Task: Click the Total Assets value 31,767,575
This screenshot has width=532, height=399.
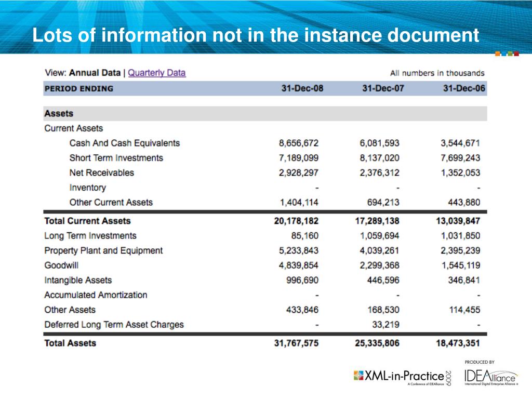Action: [x=296, y=343]
